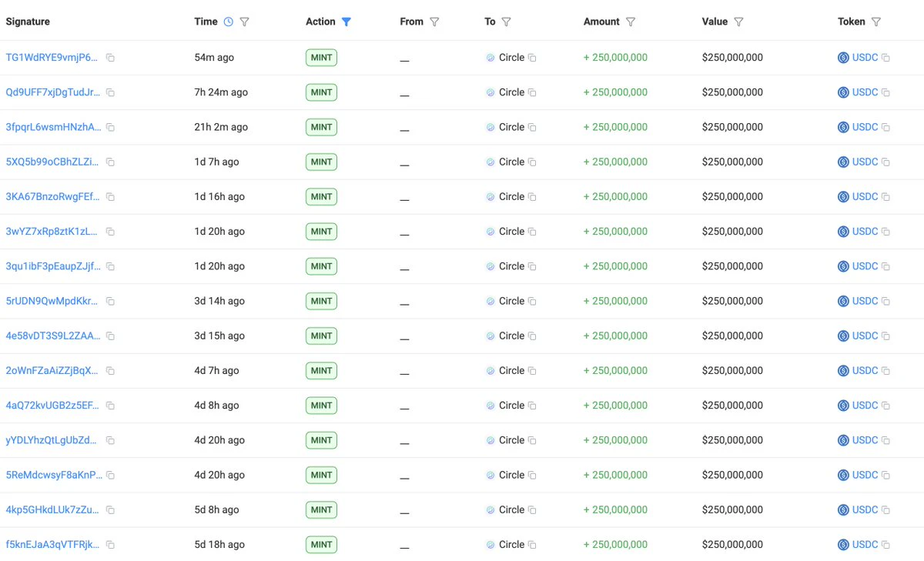
Task: Copy Circle address in the 54m ago row
Action: 532,58
